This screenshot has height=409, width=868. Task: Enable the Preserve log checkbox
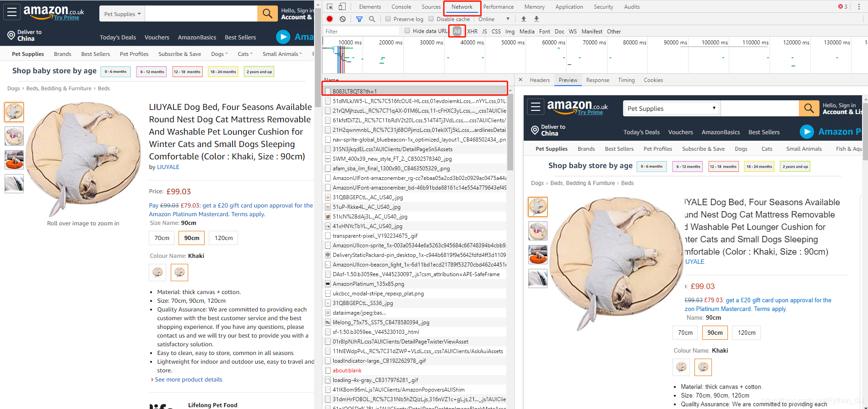388,19
